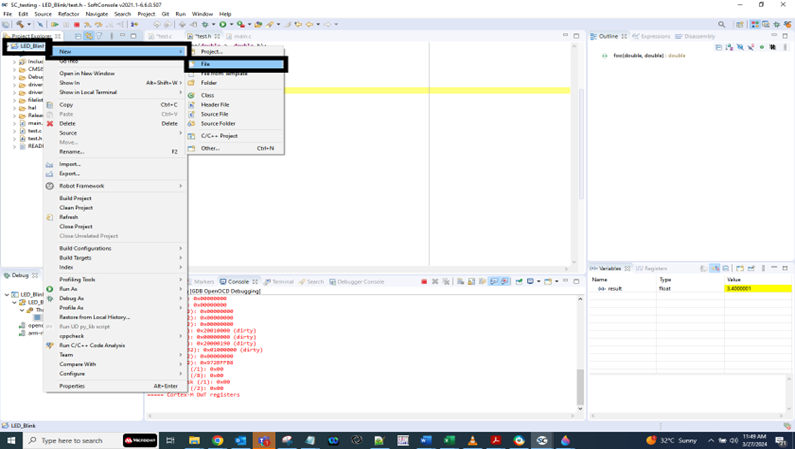Screen dimensions: 795x449
Task: Click the Link with Editor icon in Project Explorer
Action: tap(89, 36)
